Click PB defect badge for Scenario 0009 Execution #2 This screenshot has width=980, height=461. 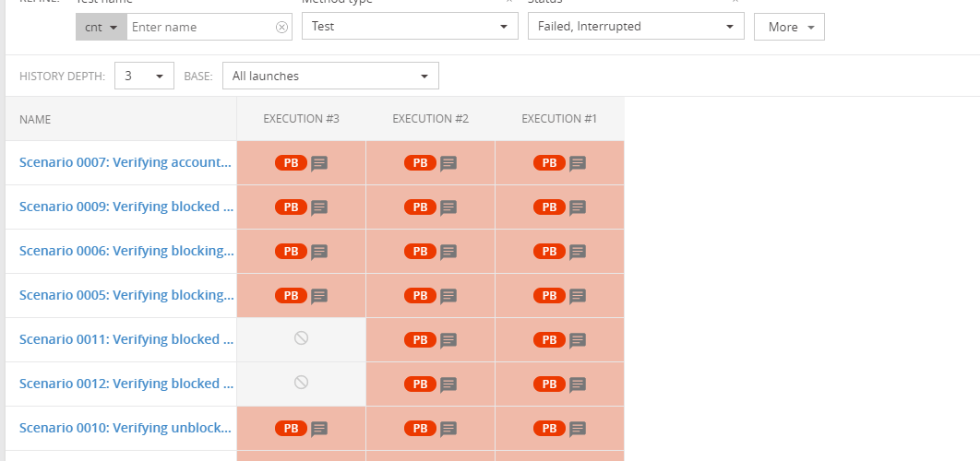tap(421, 207)
